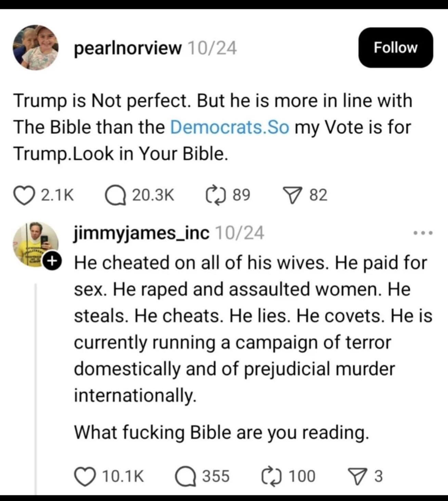The height and width of the screenshot is (501, 448).
Task: Open comments on jimmyjames_inc's reply
Action: tap(187, 476)
